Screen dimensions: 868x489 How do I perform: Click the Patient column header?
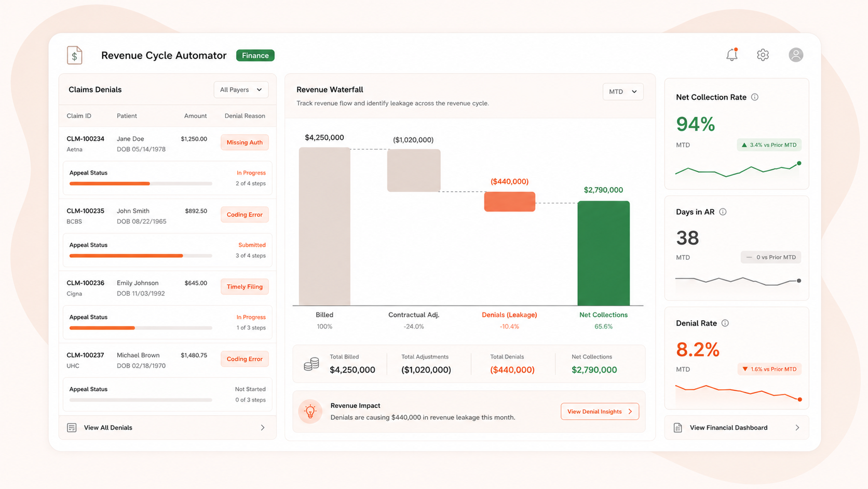[127, 116]
